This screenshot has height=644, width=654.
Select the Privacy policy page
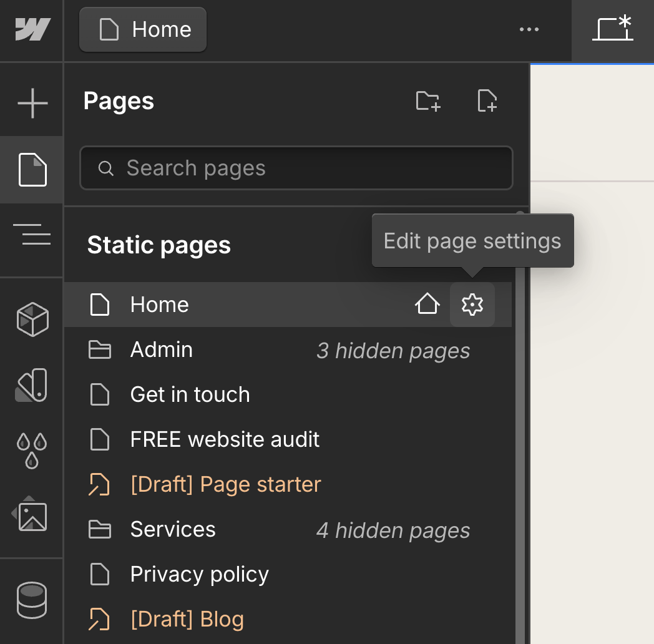(x=199, y=574)
